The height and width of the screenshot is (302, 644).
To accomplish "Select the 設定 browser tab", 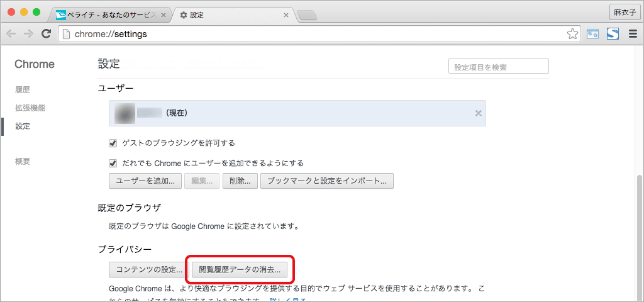I will point(234,15).
